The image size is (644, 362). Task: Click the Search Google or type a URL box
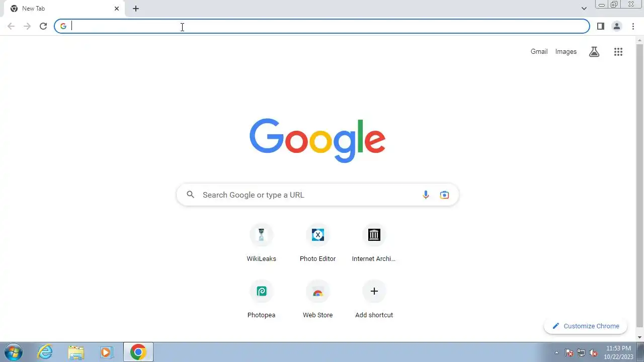pos(317,195)
